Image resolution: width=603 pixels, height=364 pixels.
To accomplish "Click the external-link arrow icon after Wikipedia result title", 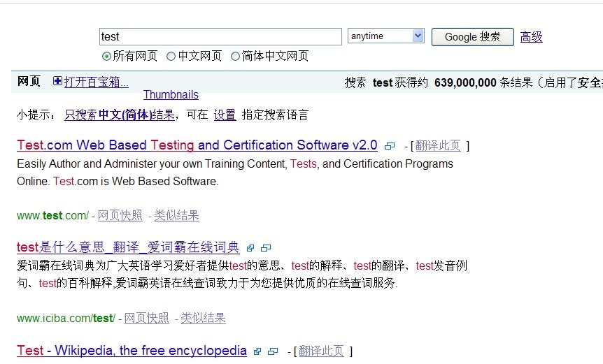I will pyautogui.click(x=257, y=351).
